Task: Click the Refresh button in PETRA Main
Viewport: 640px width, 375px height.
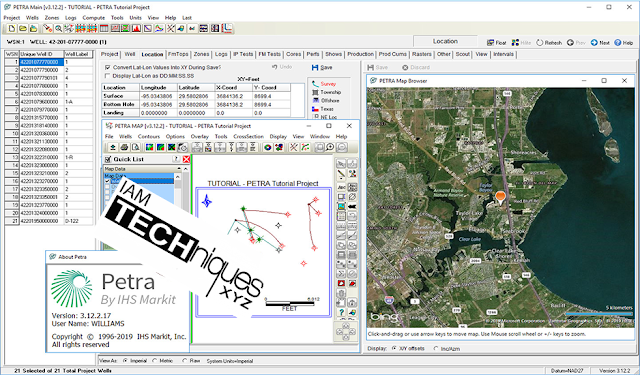Action: point(549,42)
